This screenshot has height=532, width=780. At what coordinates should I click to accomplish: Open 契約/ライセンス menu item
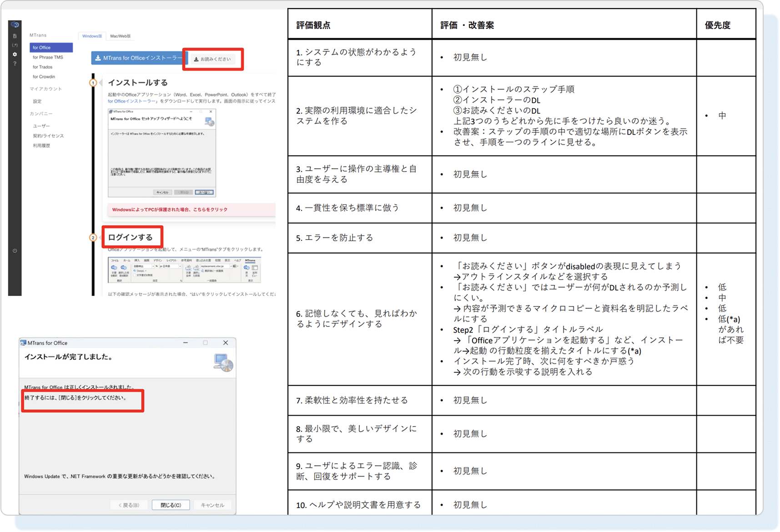pyautogui.click(x=48, y=136)
